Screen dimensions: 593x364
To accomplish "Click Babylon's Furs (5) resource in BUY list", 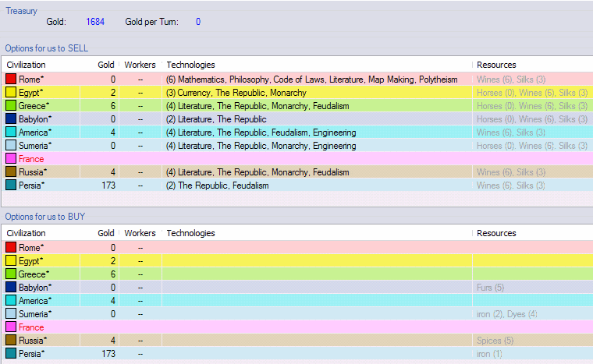I will coord(490,288).
